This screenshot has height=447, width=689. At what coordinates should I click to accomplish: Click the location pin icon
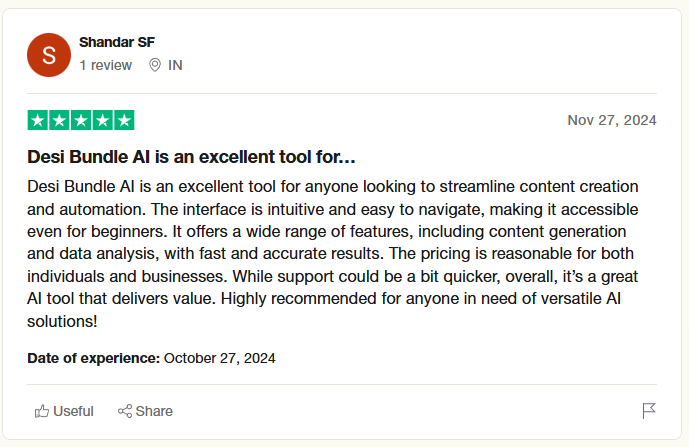pyautogui.click(x=155, y=65)
